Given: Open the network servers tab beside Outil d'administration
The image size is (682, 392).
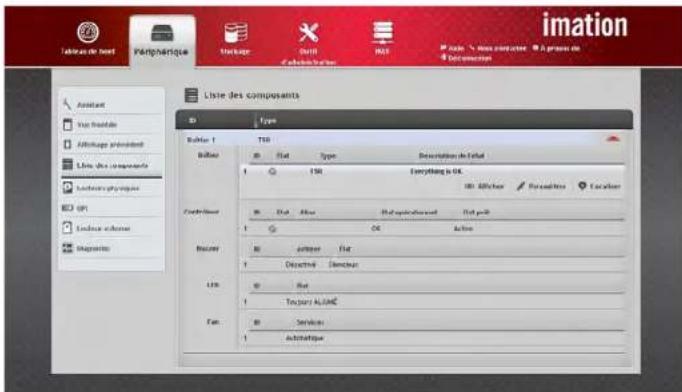Looking at the screenshot, I should 382,38.
